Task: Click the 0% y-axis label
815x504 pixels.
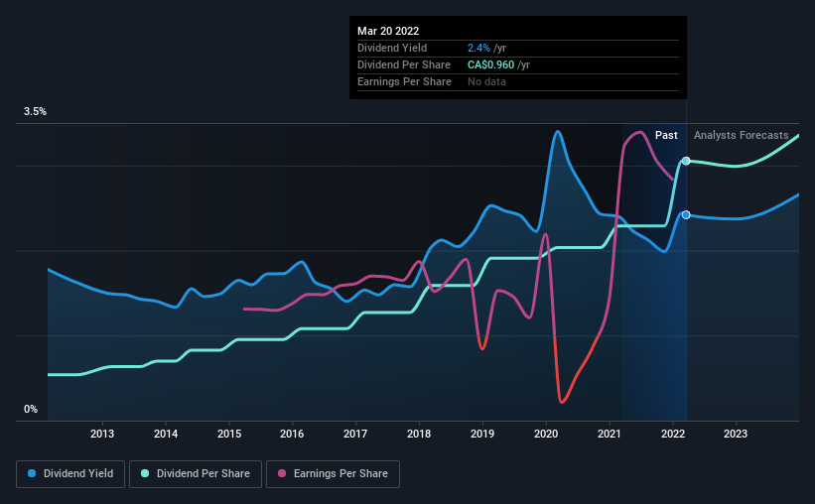Action: click(31, 409)
